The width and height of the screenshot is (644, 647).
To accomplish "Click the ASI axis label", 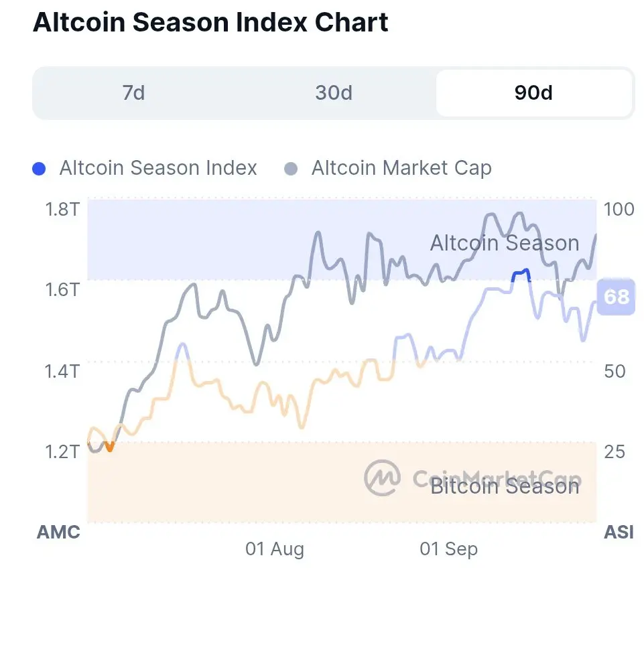I will (619, 532).
